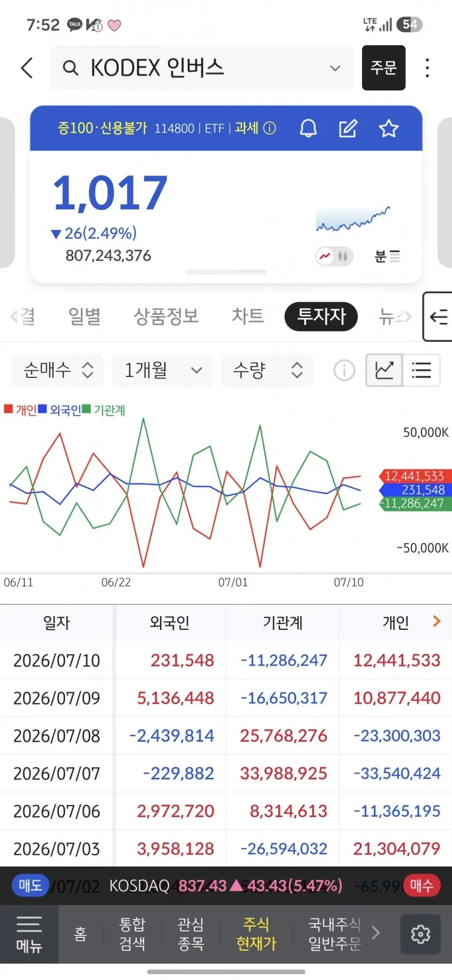Tap the trading volume 807,243,376
The height and width of the screenshot is (980, 452).
click(x=108, y=256)
